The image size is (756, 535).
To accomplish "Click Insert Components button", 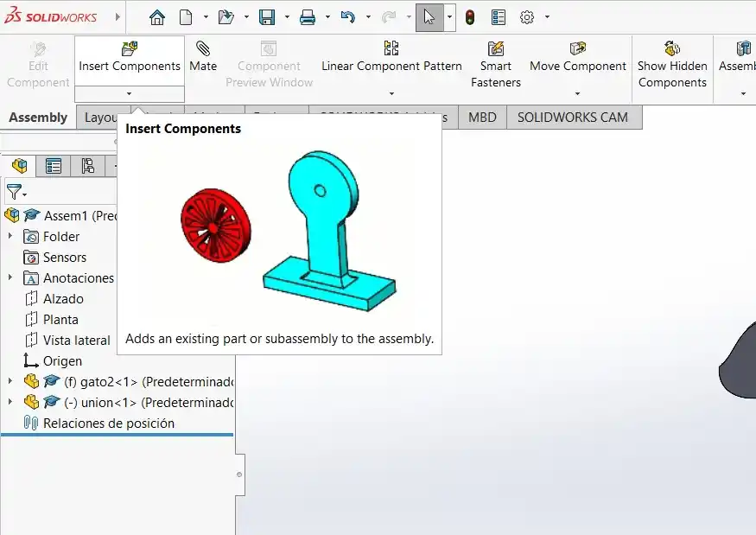I will [x=130, y=61].
